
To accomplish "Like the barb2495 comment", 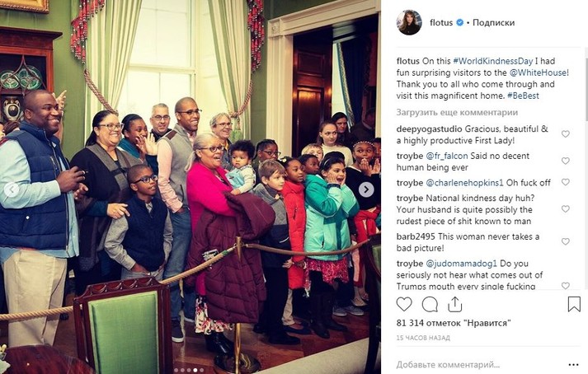I will tap(566, 241).
